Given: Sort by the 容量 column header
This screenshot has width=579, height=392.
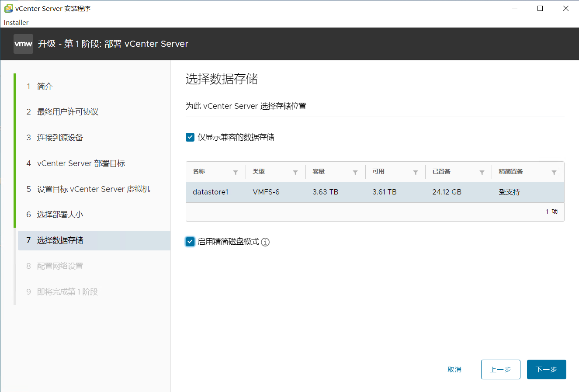Looking at the screenshot, I should (319, 172).
